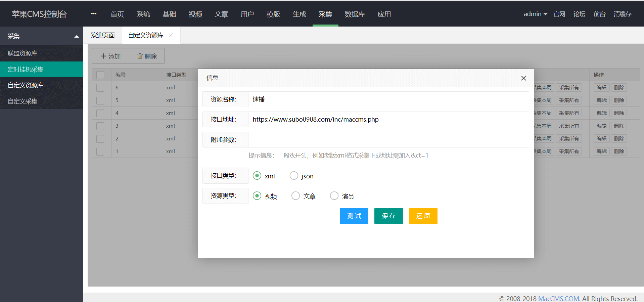Select the xml interface type radio
Viewport: 644px width, 302px height.
pos(257,176)
